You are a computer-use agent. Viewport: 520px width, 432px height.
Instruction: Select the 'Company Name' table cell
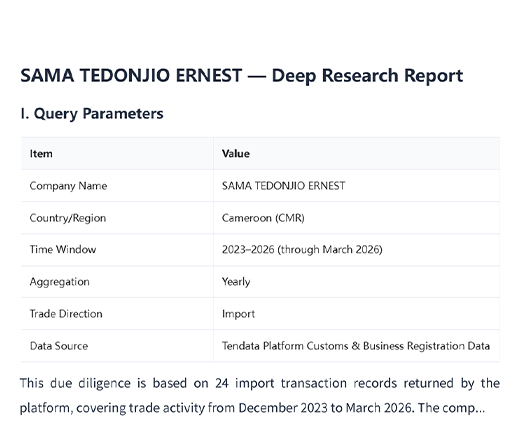[x=117, y=186]
